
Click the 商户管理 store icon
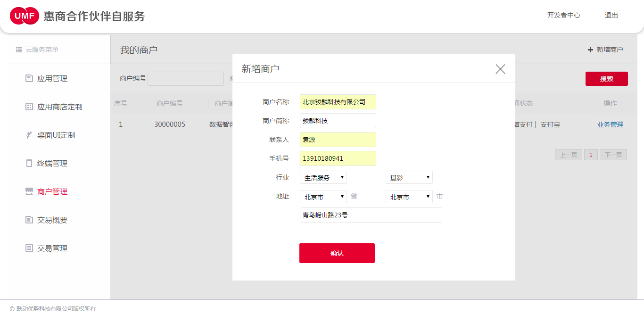tap(29, 191)
